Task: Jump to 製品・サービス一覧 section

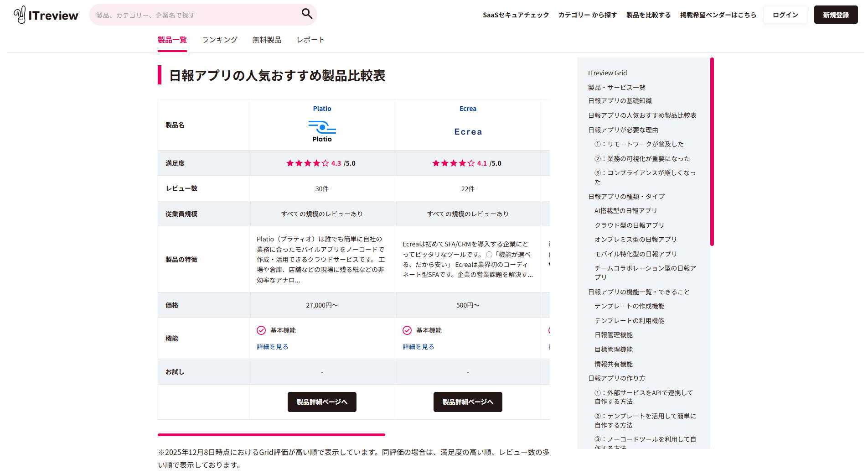Action: (x=617, y=88)
